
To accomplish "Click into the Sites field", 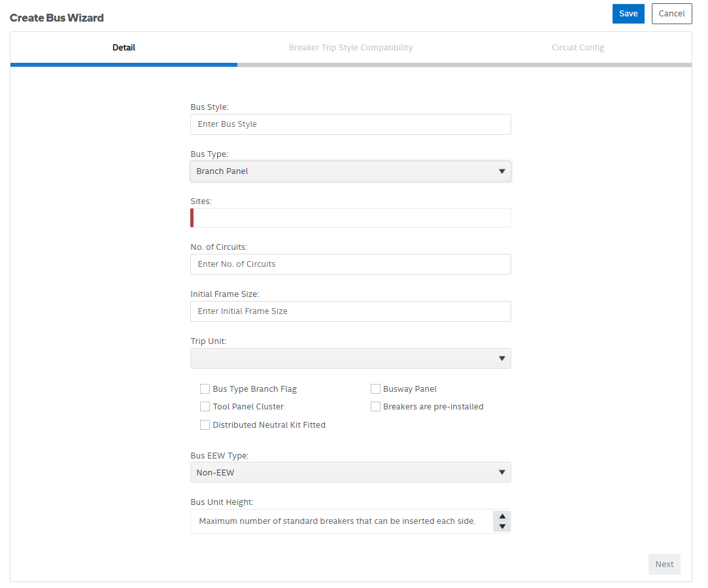I will [350, 218].
